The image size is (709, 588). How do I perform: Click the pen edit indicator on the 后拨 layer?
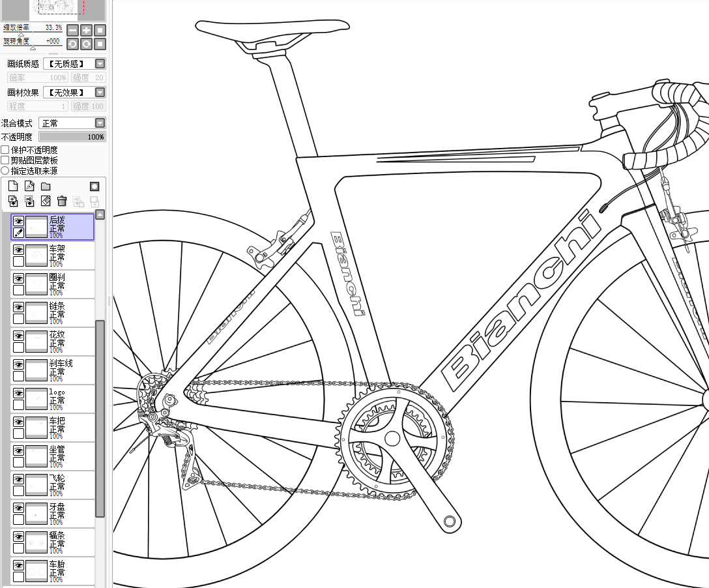click(x=18, y=233)
